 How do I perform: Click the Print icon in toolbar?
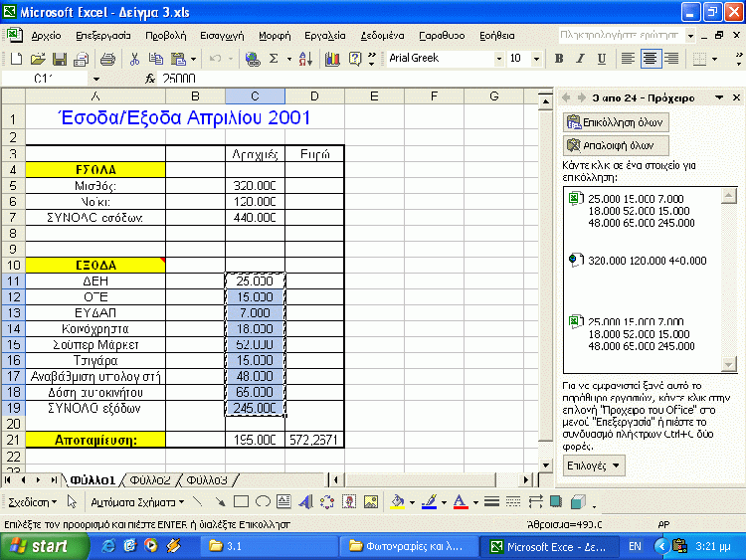[x=107, y=59]
